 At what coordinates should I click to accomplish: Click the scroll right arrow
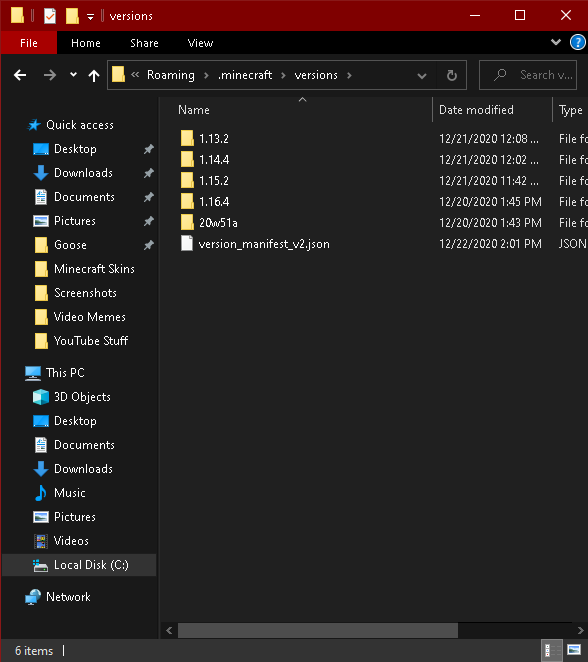tap(581, 630)
